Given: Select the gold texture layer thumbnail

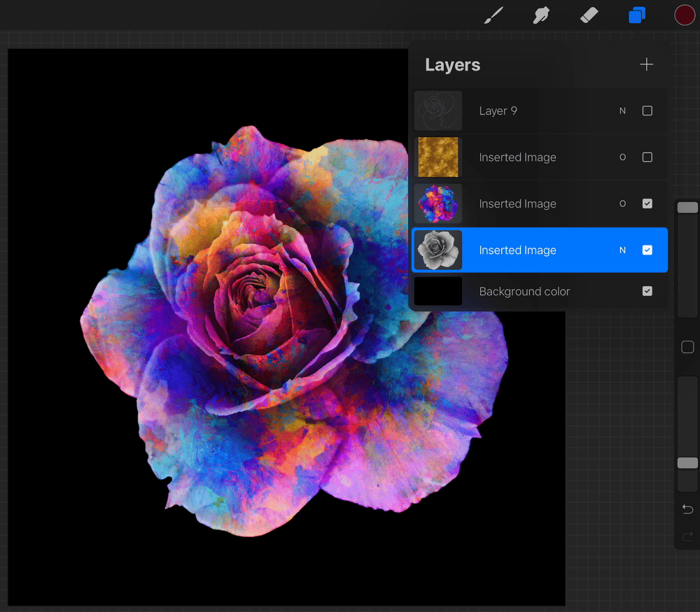Looking at the screenshot, I should pyautogui.click(x=438, y=157).
